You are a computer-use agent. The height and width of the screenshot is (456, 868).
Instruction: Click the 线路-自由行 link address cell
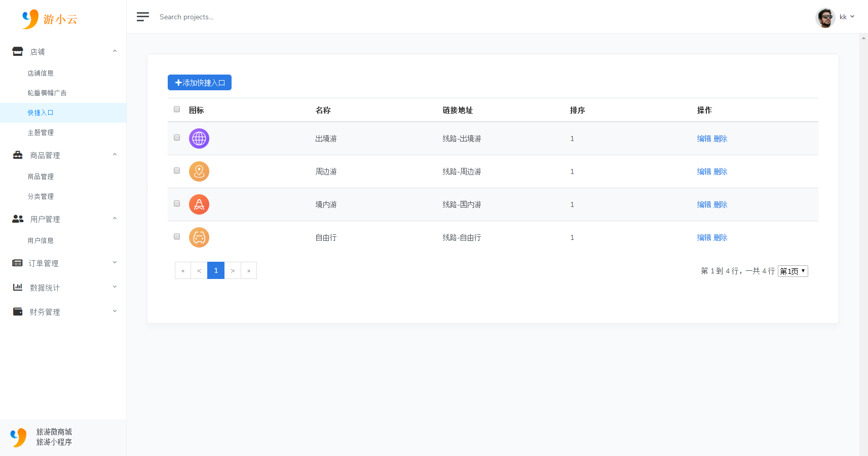(462, 237)
